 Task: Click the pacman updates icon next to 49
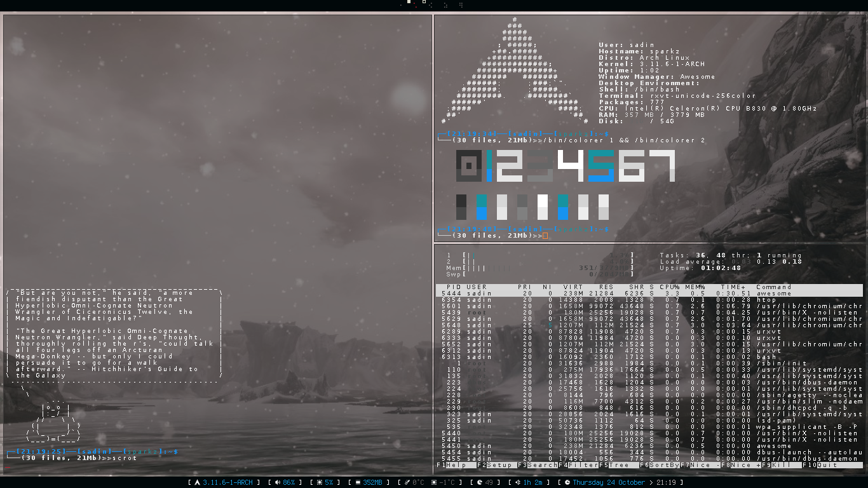click(480, 482)
